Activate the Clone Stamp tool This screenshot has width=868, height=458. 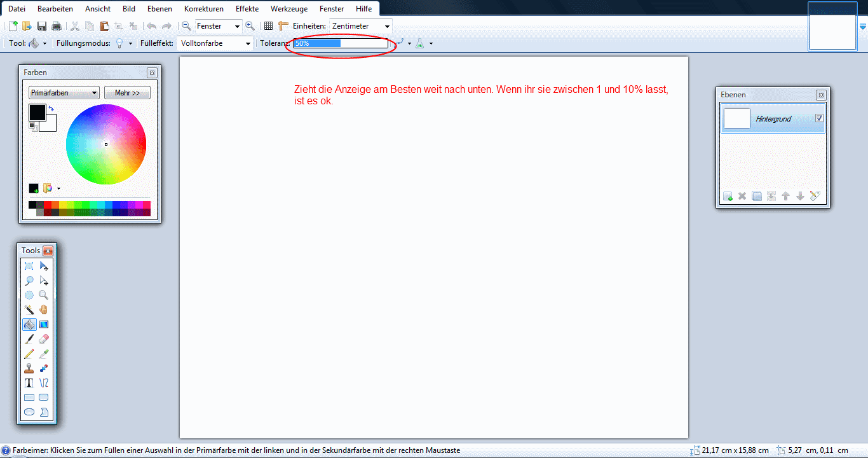point(29,368)
